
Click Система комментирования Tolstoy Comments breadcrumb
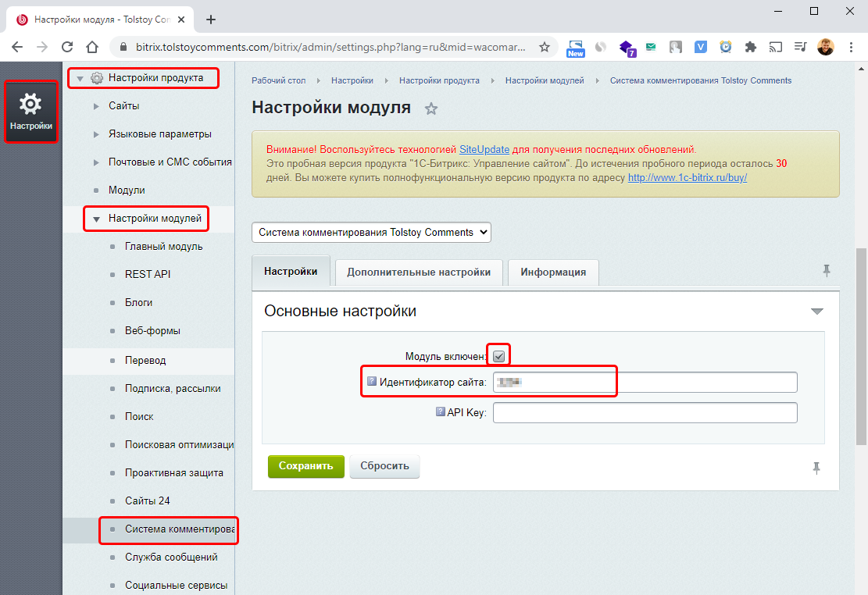701,80
